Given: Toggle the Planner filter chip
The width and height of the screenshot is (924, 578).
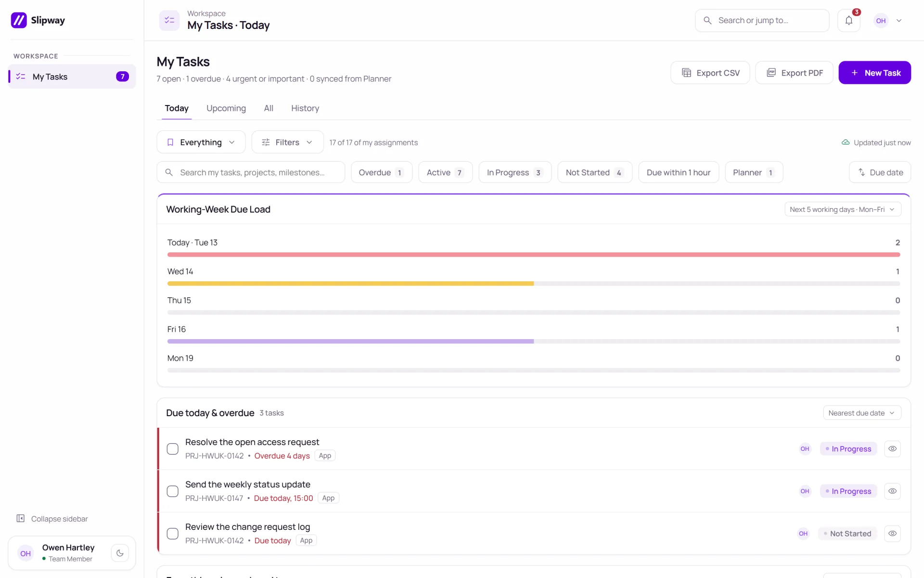Looking at the screenshot, I should pos(754,172).
